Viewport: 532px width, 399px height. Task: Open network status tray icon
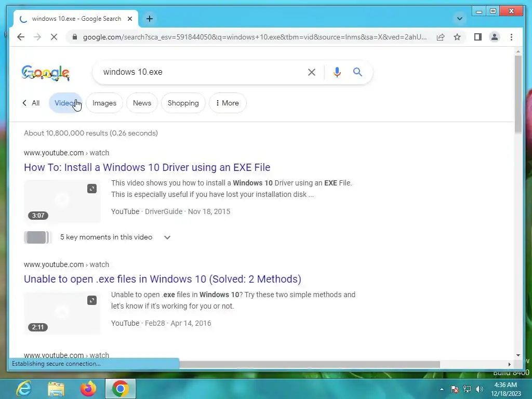pos(467,389)
